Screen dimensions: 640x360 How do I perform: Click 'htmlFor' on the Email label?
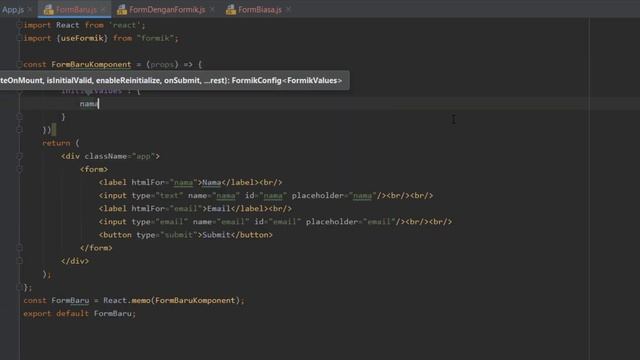[x=148, y=208]
